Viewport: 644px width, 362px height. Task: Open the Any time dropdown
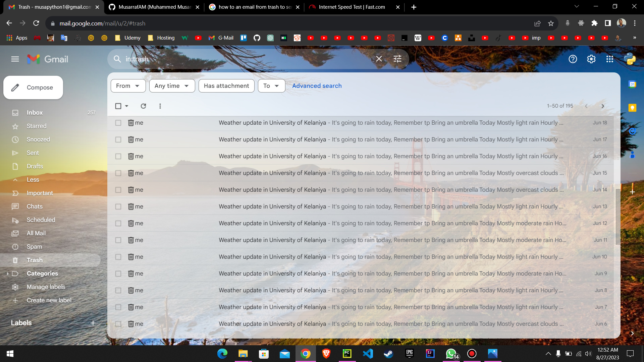click(x=172, y=85)
